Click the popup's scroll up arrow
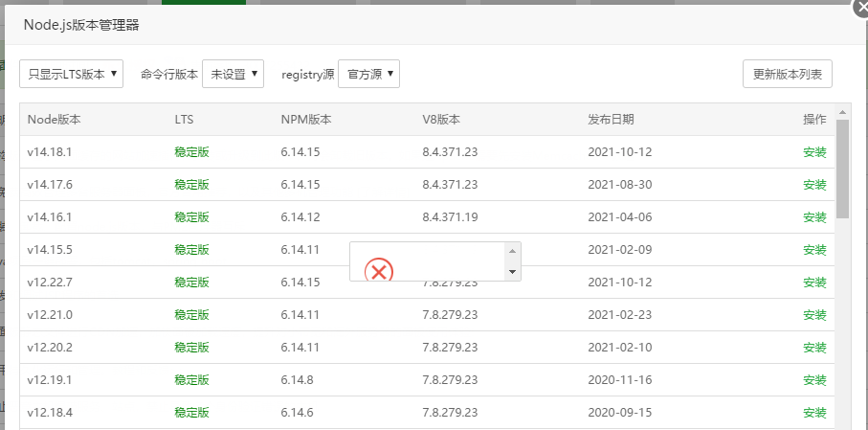The image size is (868, 430). (x=512, y=251)
